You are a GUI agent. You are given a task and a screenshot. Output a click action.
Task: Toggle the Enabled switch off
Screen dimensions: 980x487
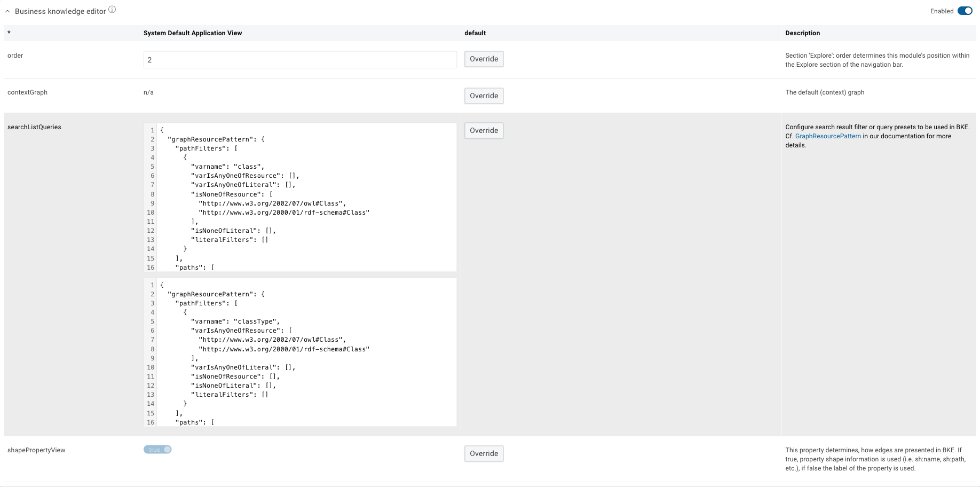(965, 11)
